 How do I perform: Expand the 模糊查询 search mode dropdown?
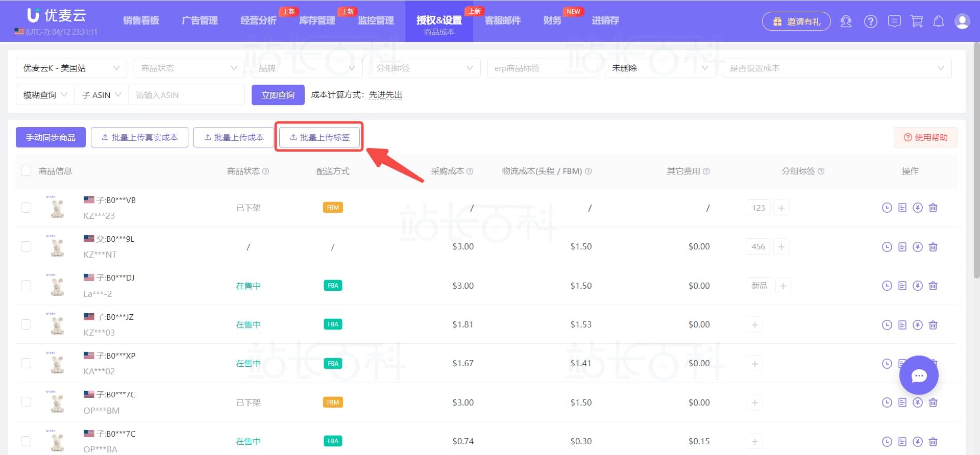click(x=45, y=95)
